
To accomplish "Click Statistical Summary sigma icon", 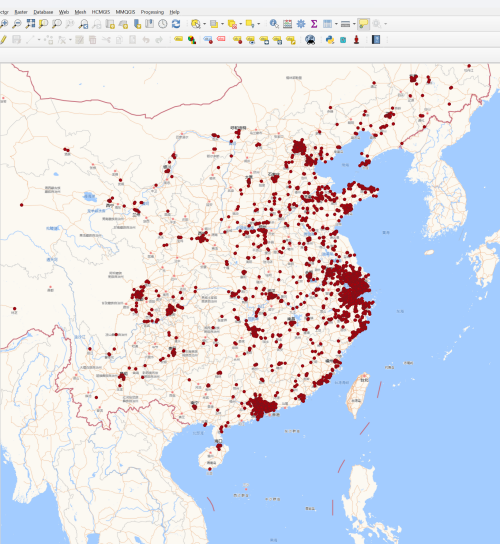I will point(314,24).
